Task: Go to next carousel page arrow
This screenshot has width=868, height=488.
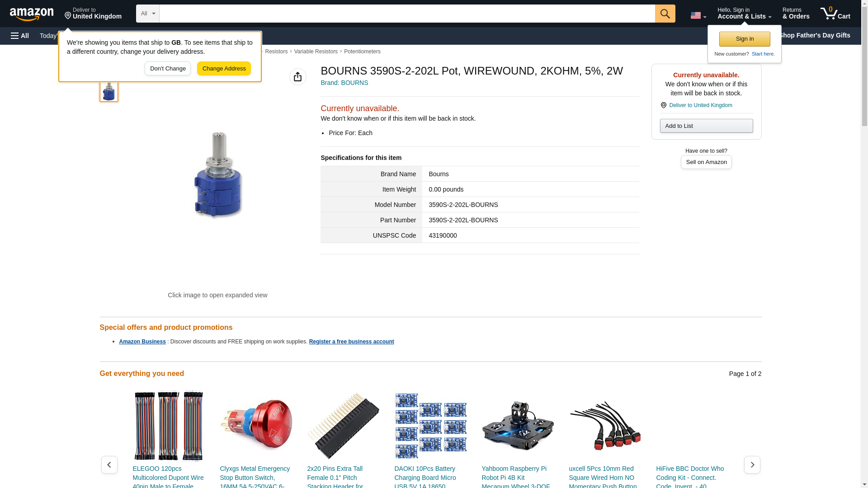Action: (x=752, y=465)
